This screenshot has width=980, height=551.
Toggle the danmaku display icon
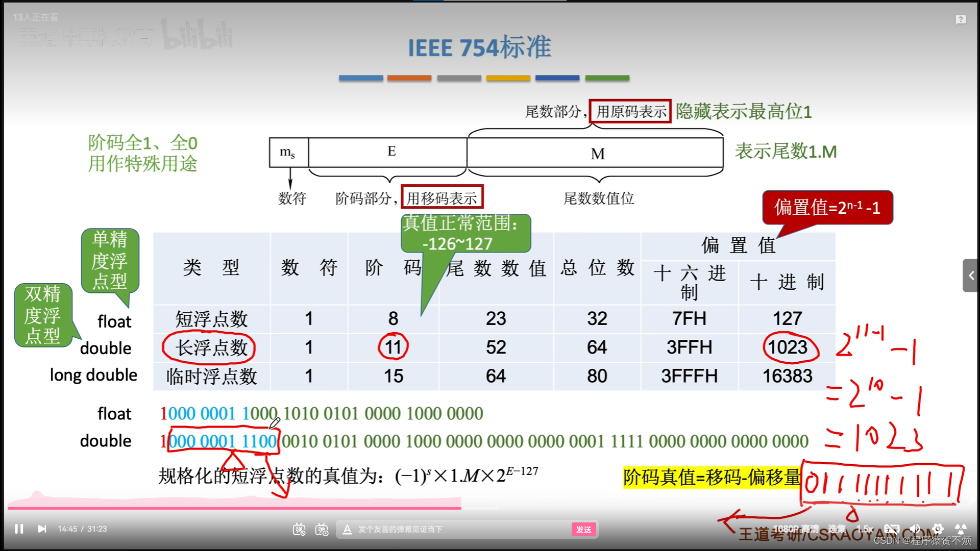click(x=299, y=530)
